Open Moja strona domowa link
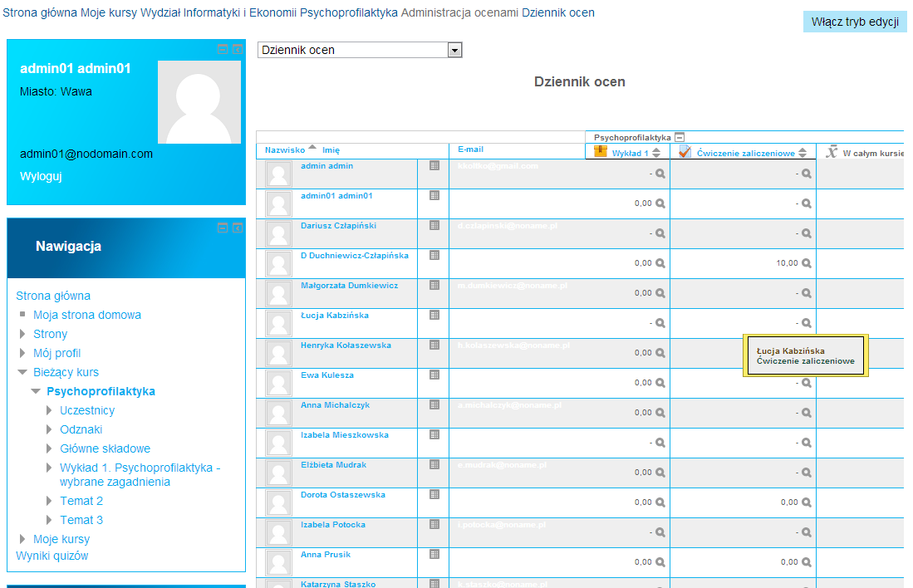Screen dimensions: 913x588 [86, 315]
